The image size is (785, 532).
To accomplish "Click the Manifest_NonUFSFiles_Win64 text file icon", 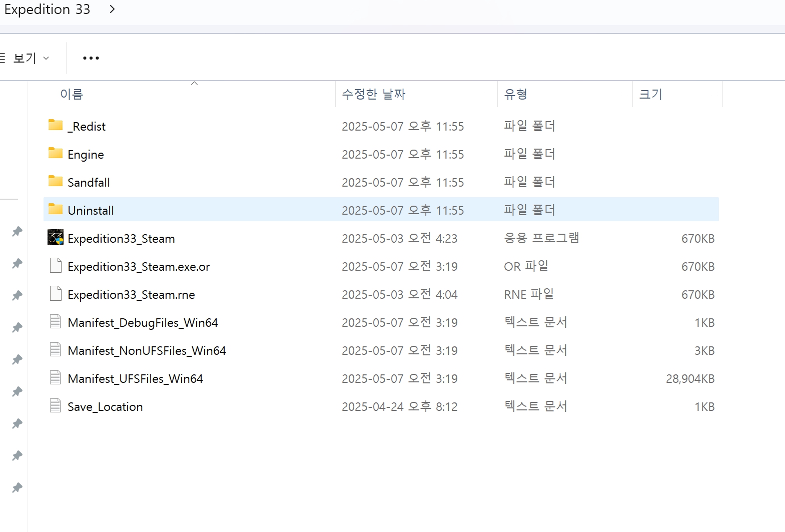I will click(56, 349).
